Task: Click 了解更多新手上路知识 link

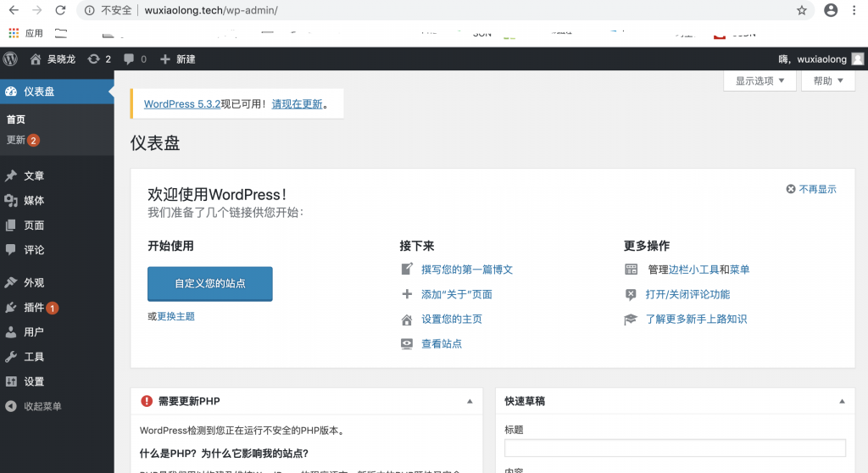Action: pos(697,319)
